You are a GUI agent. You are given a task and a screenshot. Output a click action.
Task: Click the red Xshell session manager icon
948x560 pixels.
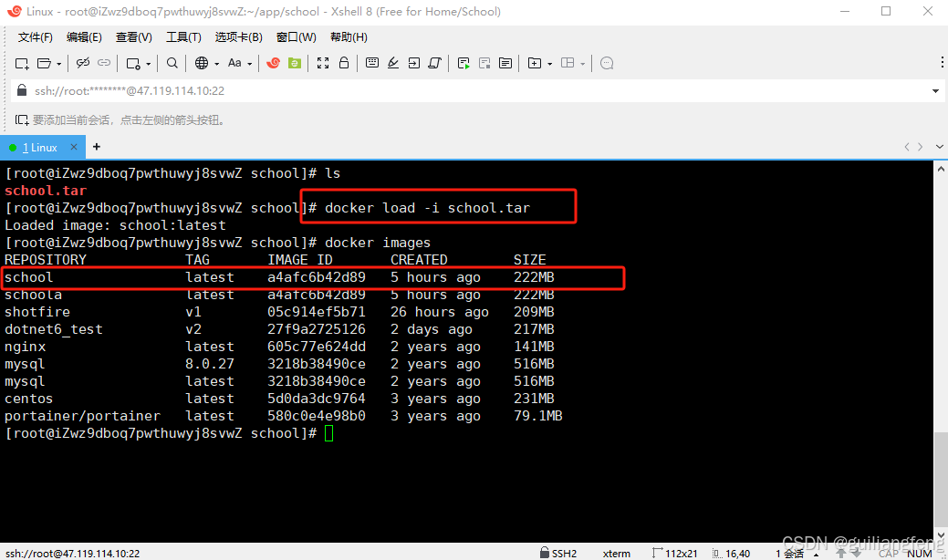point(271,63)
